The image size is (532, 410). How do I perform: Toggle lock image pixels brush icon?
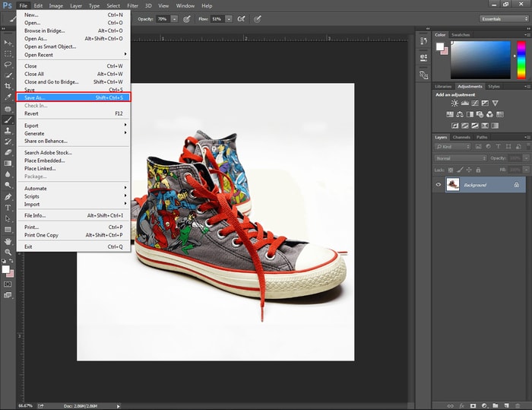(x=460, y=170)
